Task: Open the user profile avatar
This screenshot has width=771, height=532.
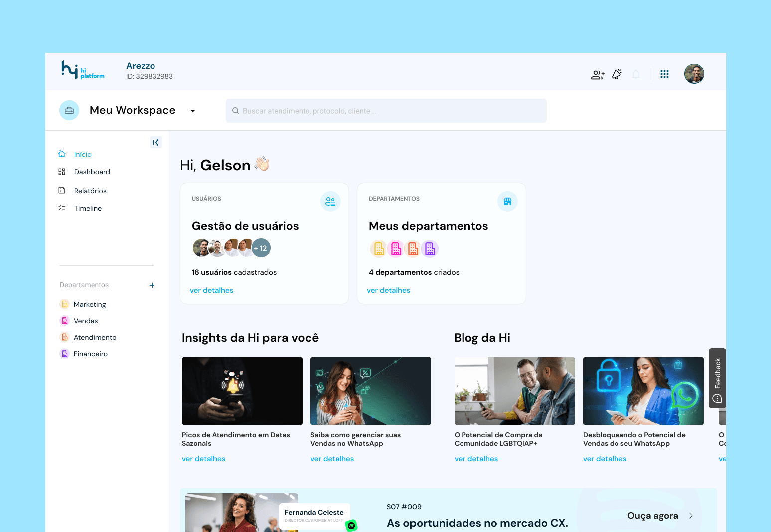Action: point(694,74)
